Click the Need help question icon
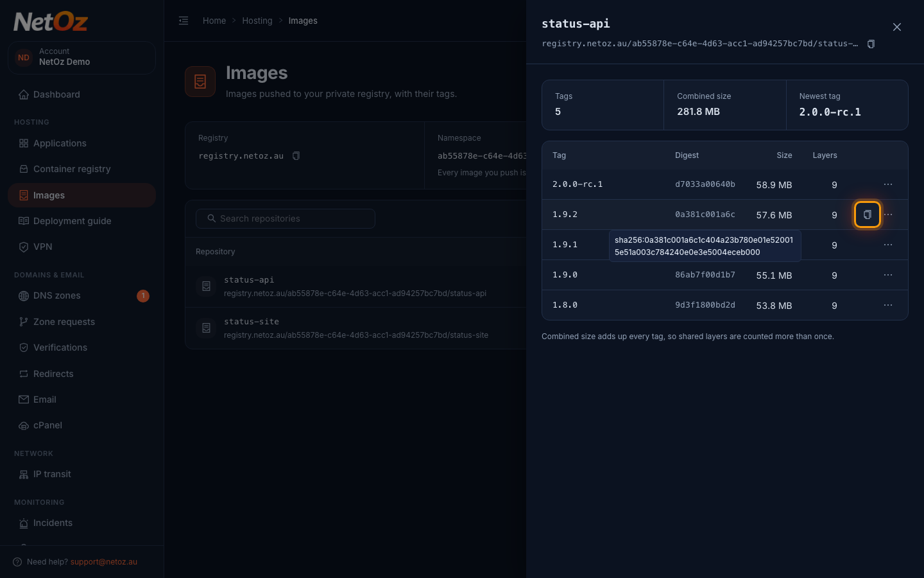 [17, 562]
